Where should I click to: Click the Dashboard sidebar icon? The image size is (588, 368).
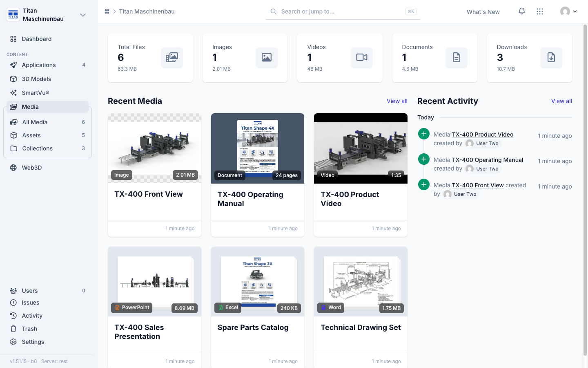pos(13,39)
